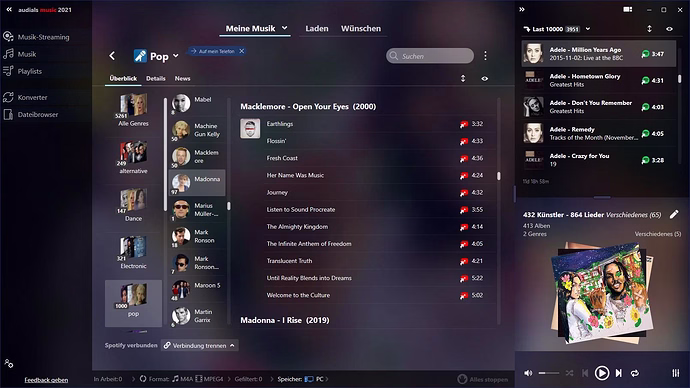Click the sort arrows in the playlist header
Screen dimensions: 690x388
[650, 29]
